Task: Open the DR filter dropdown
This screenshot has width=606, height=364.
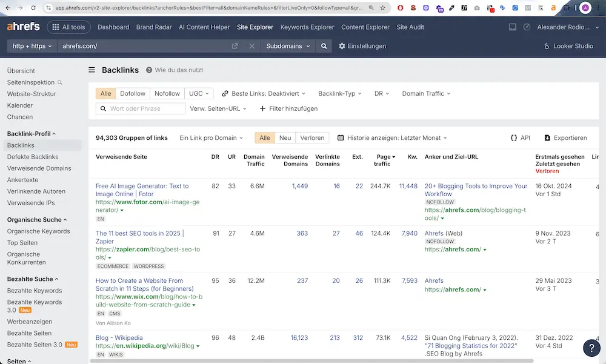Action: [382, 93]
